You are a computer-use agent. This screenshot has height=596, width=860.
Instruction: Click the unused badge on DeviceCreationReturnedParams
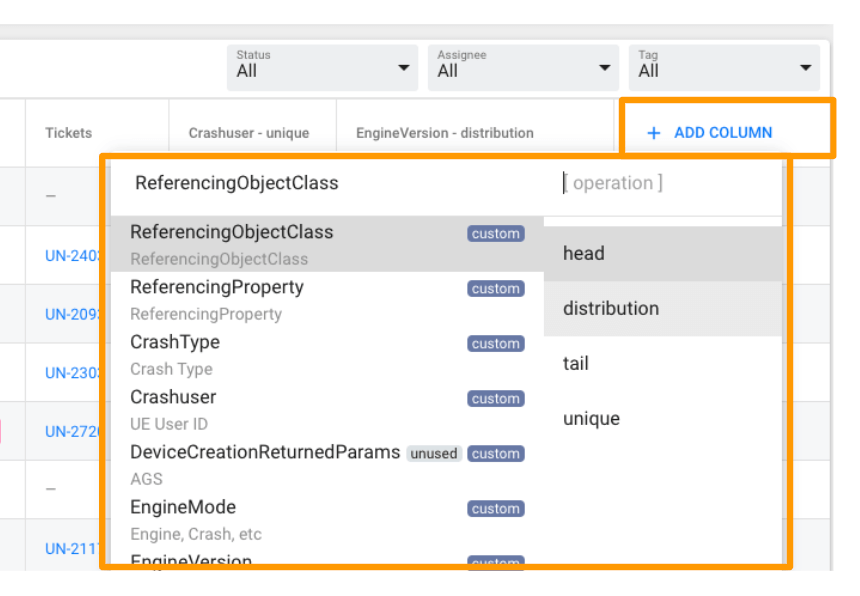434,453
